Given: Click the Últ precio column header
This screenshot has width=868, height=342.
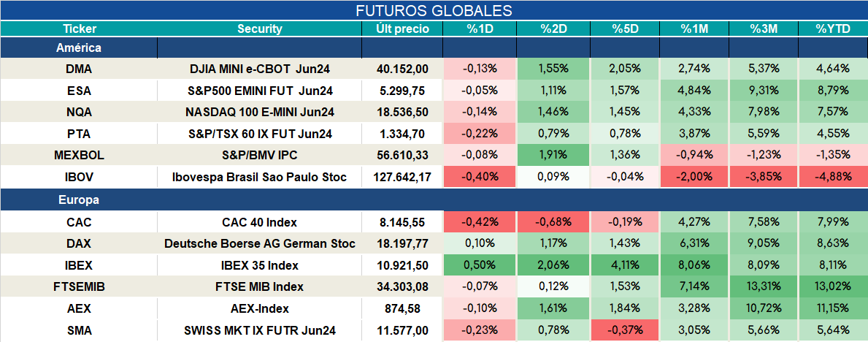Looking at the screenshot, I should [x=402, y=28].
